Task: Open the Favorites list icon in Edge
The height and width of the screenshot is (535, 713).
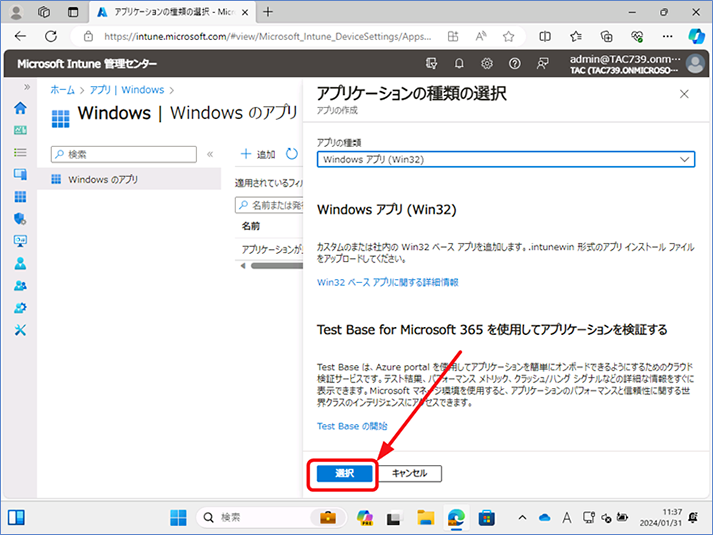Action: coord(576,36)
